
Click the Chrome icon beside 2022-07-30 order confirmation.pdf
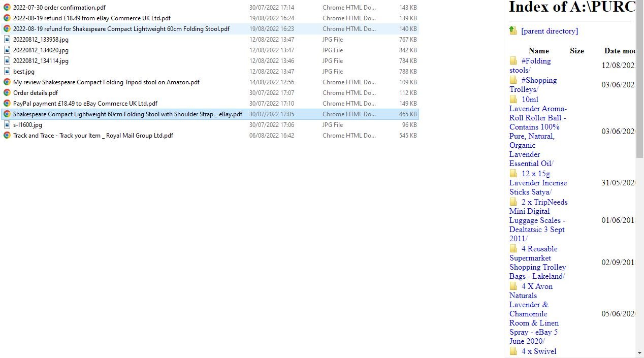7,7
